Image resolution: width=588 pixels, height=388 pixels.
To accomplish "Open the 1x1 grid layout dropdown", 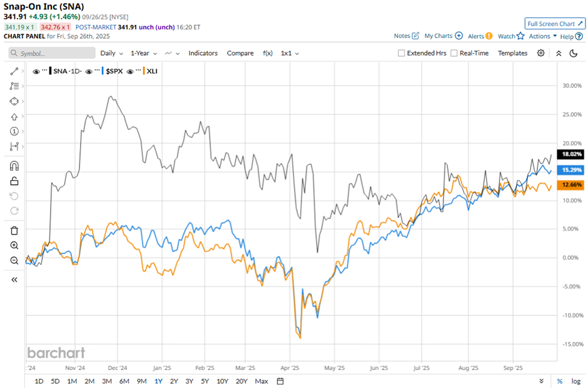I will click(290, 53).
